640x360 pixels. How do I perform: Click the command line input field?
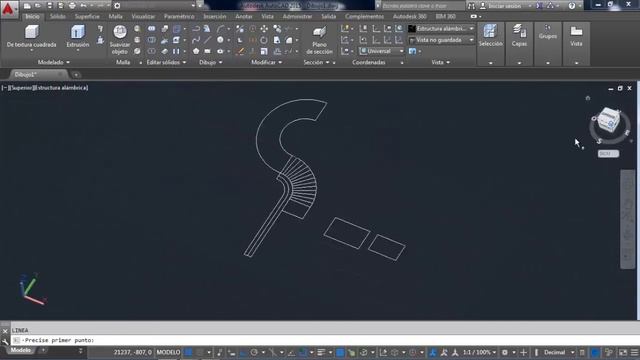[x=324, y=340]
